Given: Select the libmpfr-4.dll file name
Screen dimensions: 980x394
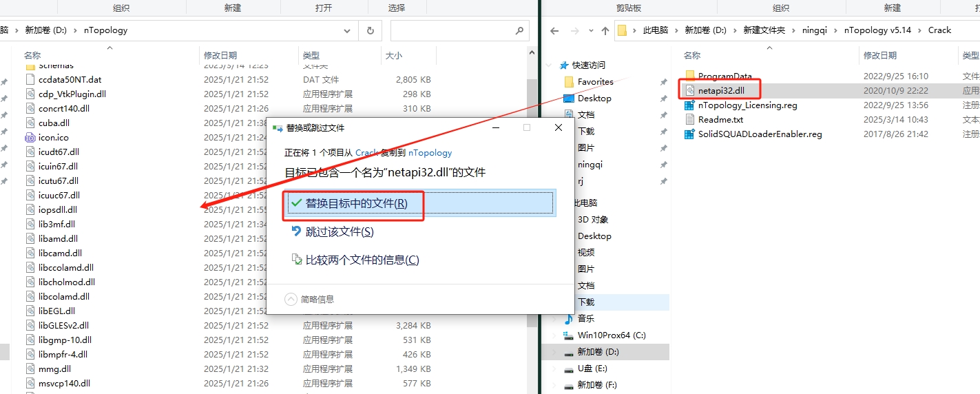Looking at the screenshot, I should coord(63,354).
